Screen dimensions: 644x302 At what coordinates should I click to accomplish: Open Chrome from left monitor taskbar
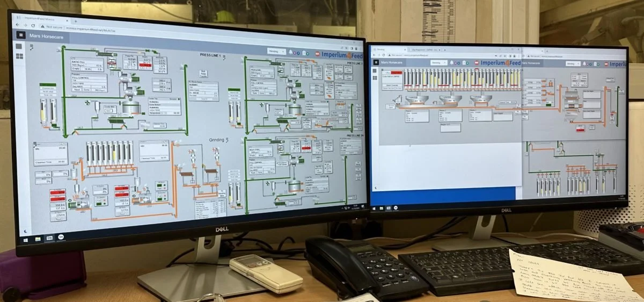61,237
